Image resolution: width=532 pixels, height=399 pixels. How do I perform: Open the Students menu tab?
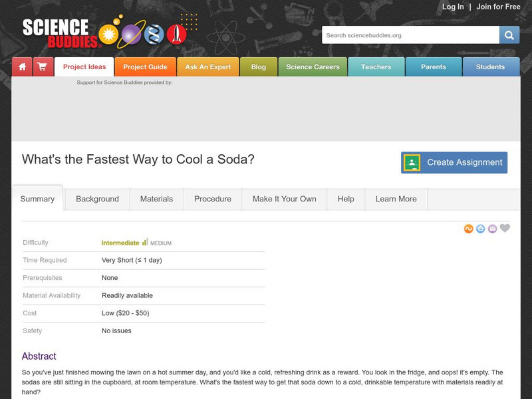coord(491,67)
